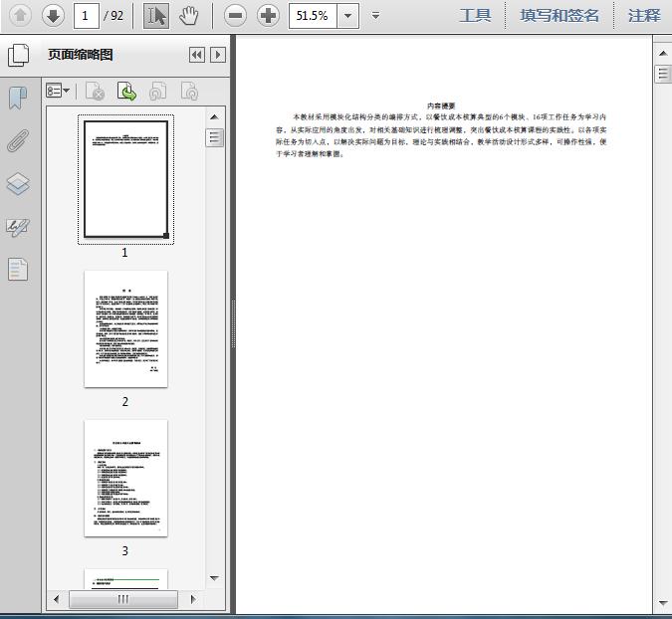
Task: Open the signatures sidebar panel
Action: (18, 227)
